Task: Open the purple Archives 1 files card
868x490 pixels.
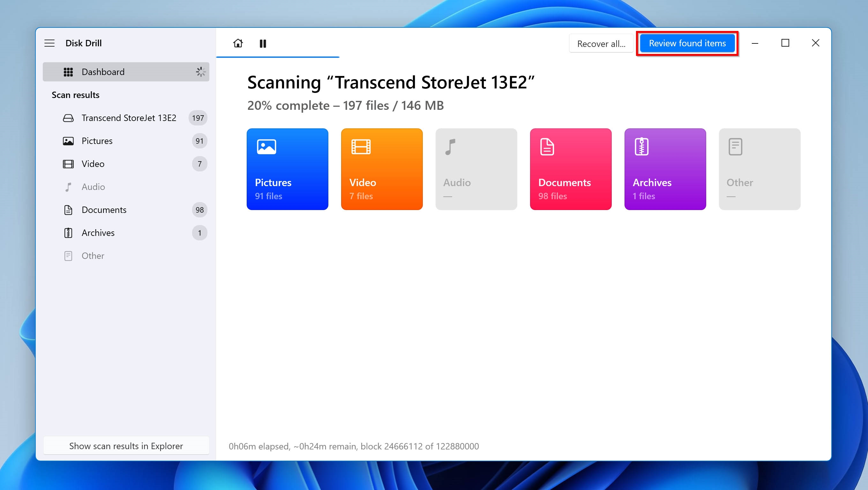Action: (665, 169)
